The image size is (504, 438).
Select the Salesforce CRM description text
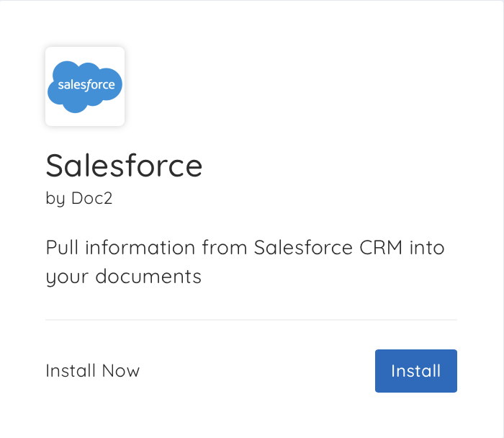[245, 262]
